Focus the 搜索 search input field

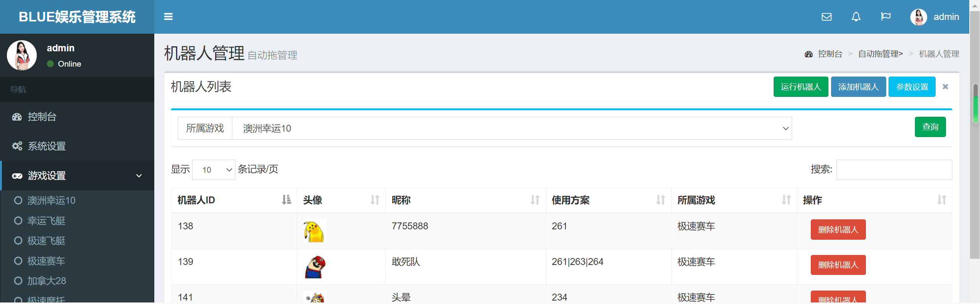pyautogui.click(x=894, y=170)
